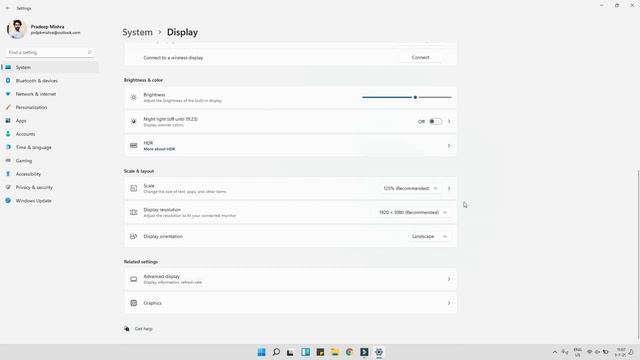Click the Time & language icon
Viewport: 640px width, 360px height.
pyautogui.click(x=8, y=147)
